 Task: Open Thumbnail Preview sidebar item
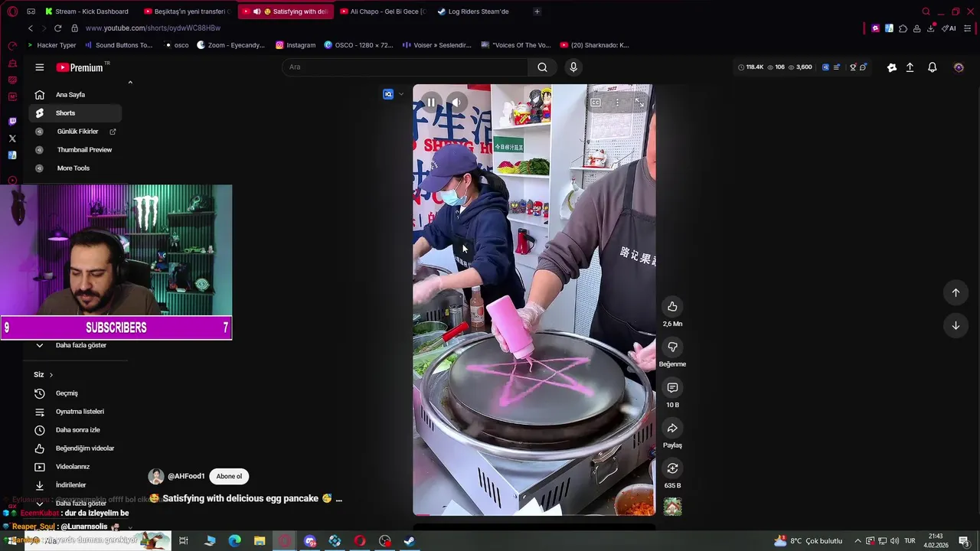pos(75,150)
